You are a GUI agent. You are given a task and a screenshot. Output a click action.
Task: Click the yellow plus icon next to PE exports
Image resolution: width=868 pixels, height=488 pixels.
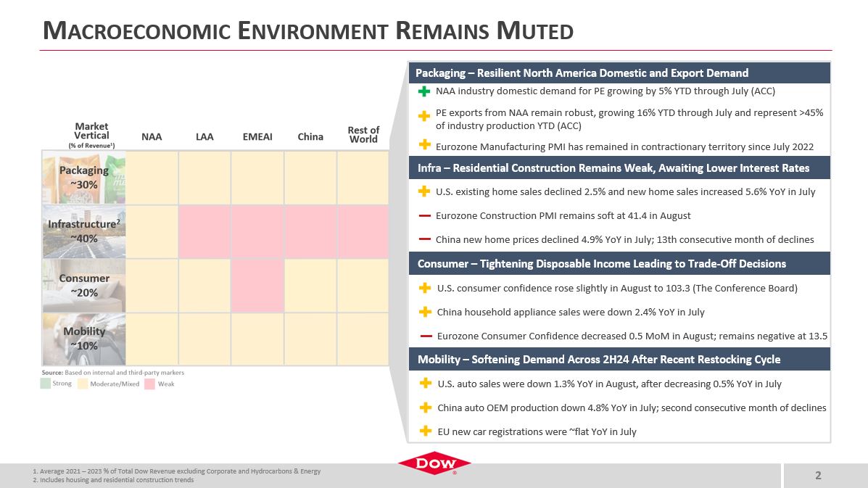(x=424, y=116)
